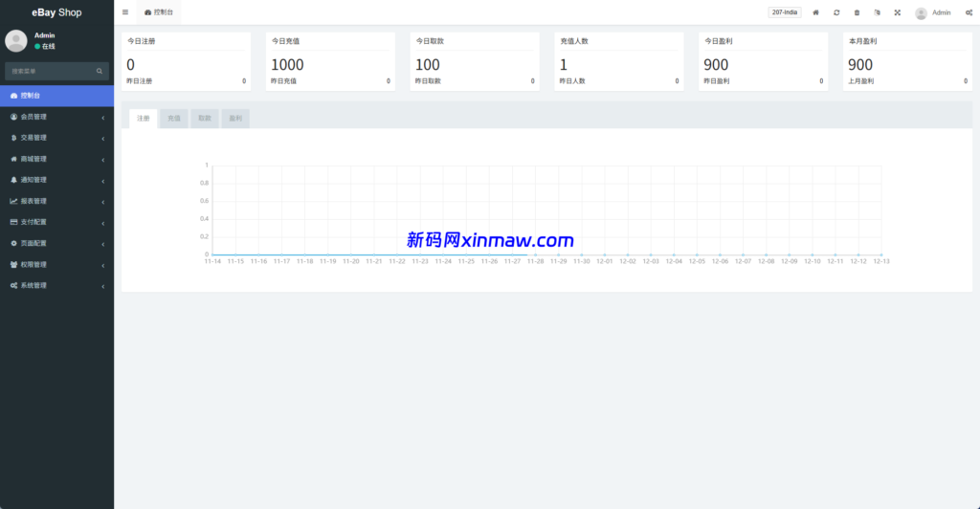The height and width of the screenshot is (509, 980).
Task: Click the 昨日取款 label
Action: pyautogui.click(x=428, y=81)
